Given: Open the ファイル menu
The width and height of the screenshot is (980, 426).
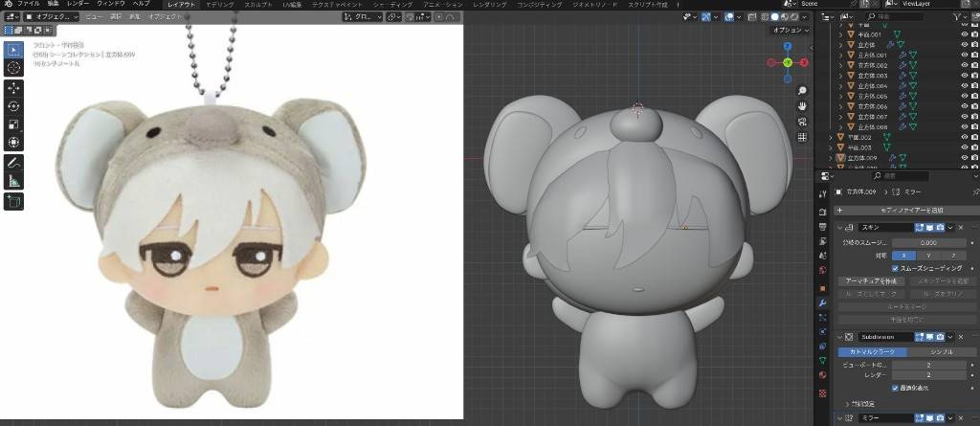Looking at the screenshot, I should click(x=29, y=5).
